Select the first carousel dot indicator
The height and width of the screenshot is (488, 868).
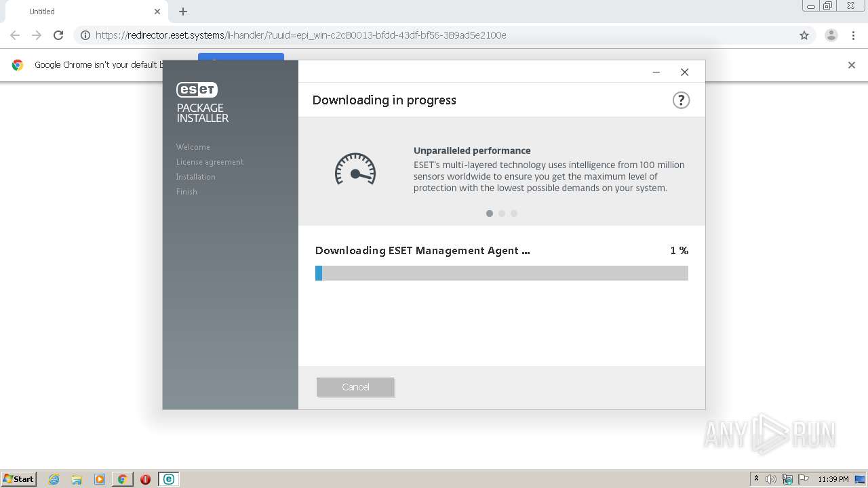[x=490, y=213]
